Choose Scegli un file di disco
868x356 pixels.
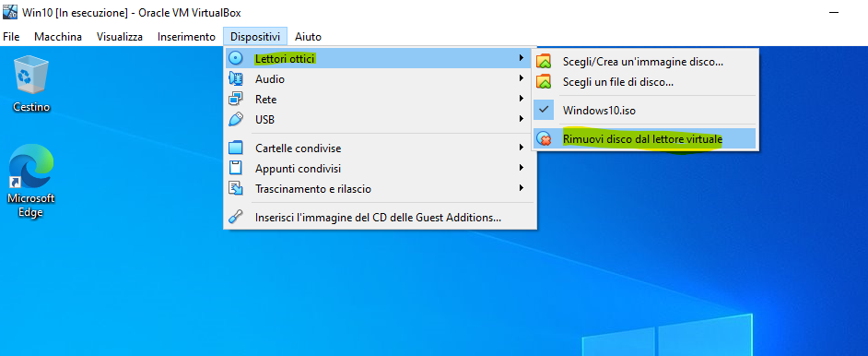point(644,82)
